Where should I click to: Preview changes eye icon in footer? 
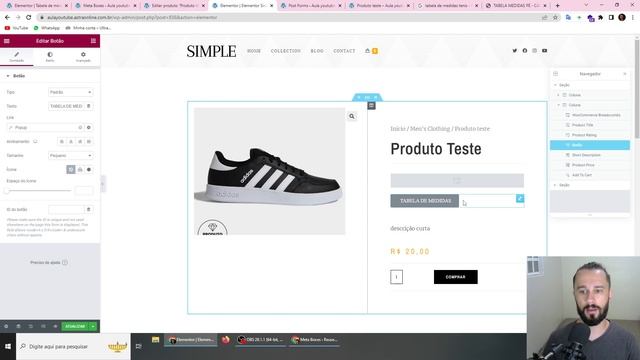(55, 327)
